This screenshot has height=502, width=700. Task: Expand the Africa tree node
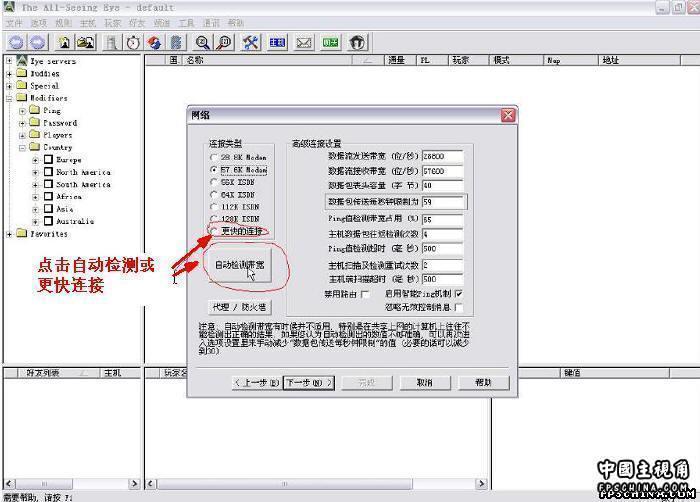point(35,197)
